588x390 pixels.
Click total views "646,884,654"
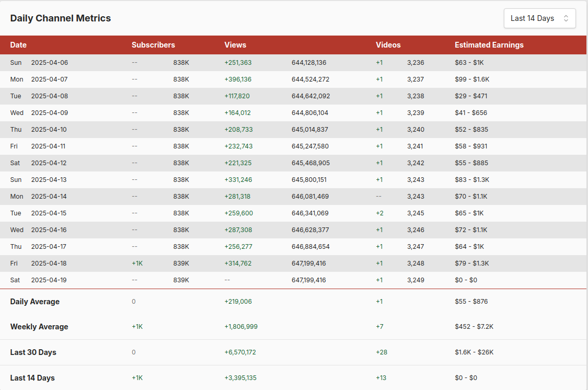310,247
